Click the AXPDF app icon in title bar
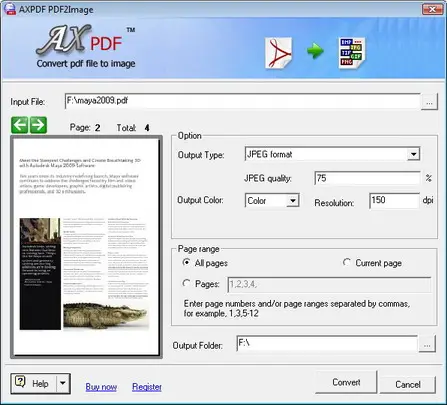The image size is (447, 405). pos(10,9)
